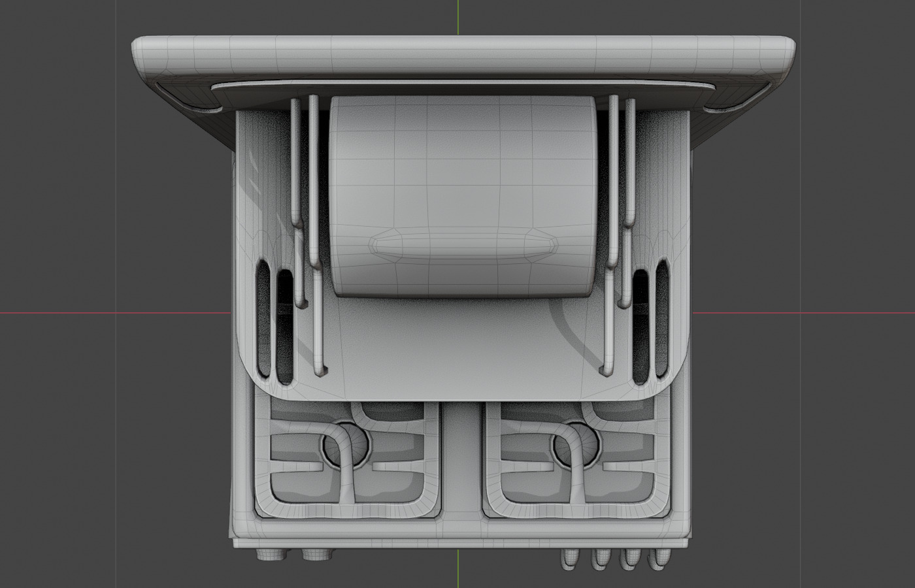
Task: Select the left burner's round center cap
Action: (x=346, y=446)
